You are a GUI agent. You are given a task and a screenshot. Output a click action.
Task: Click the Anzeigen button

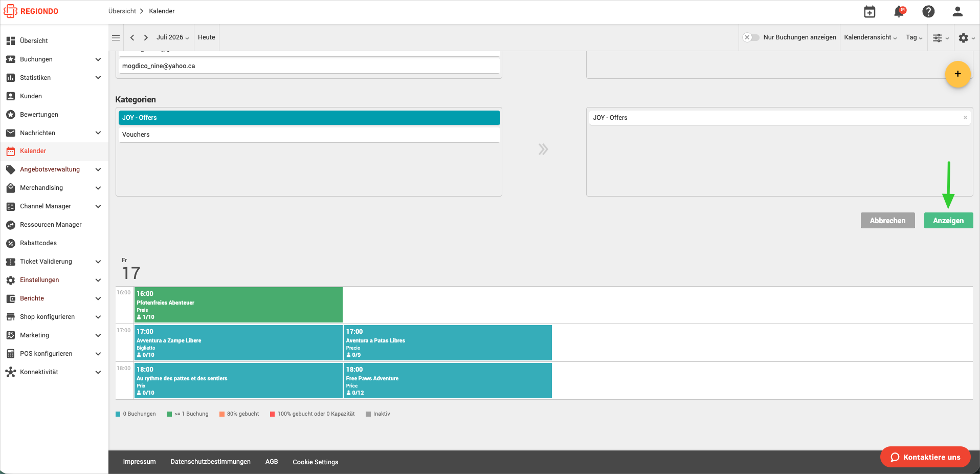[x=948, y=221]
